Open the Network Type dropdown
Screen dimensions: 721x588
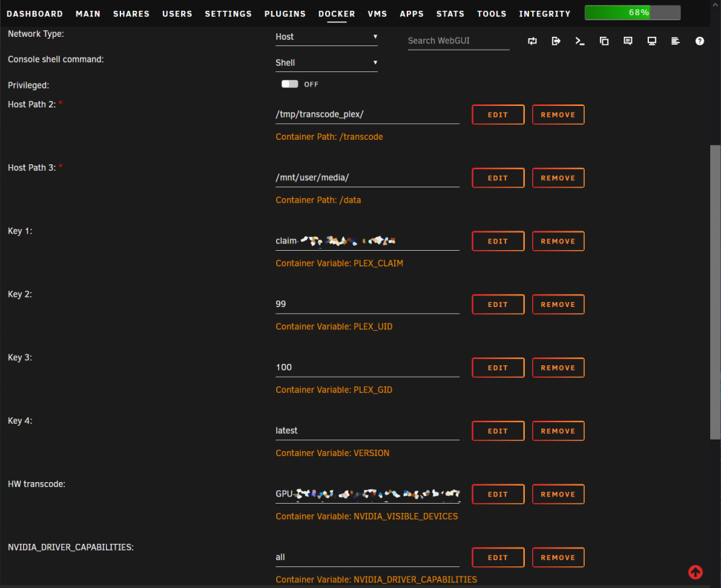tap(327, 37)
